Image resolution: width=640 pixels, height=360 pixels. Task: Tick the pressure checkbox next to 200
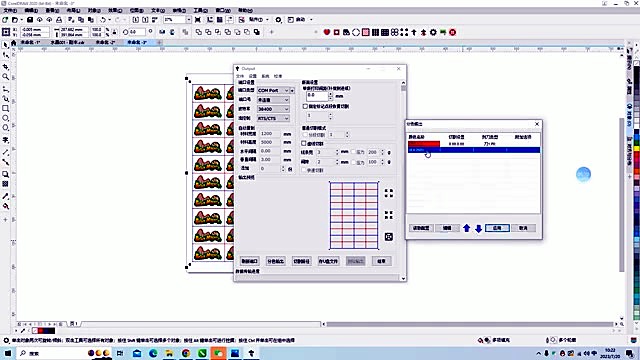tap(353, 152)
